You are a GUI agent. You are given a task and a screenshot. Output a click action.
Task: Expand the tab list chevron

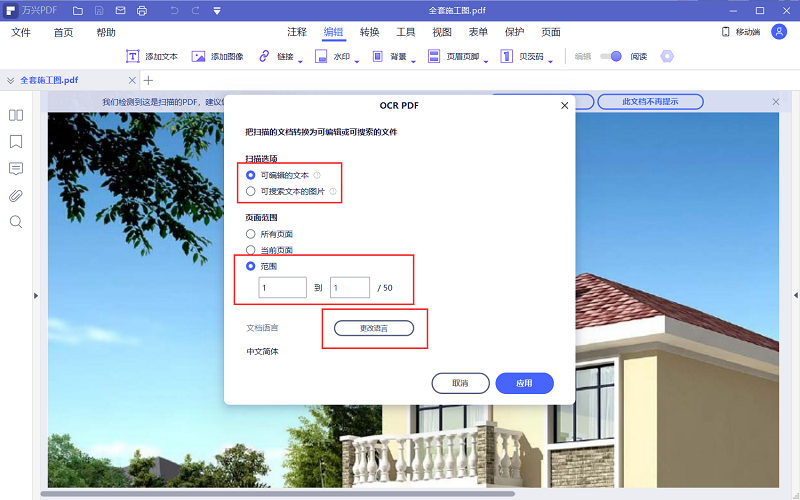[10, 81]
